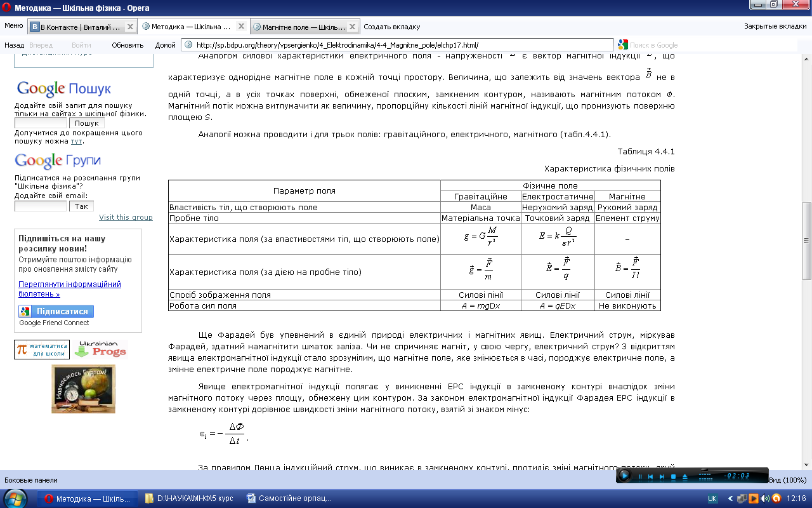Click the media player volume level bars
The image size is (812, 508).
click(705, 477)
